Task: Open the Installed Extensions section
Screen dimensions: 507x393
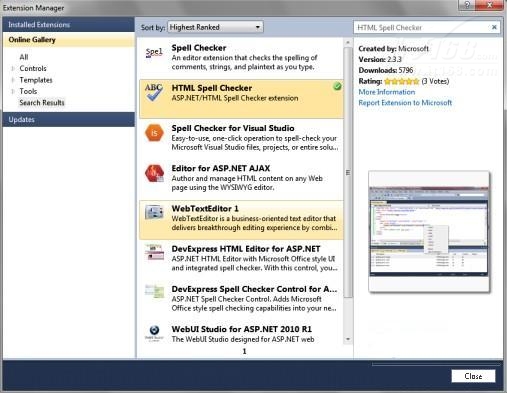Action: [x=68, y=25]
